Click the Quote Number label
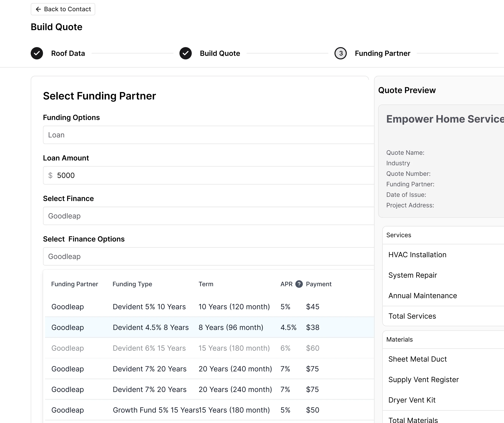This screenshot has width=504, height=423. (408, 174)
